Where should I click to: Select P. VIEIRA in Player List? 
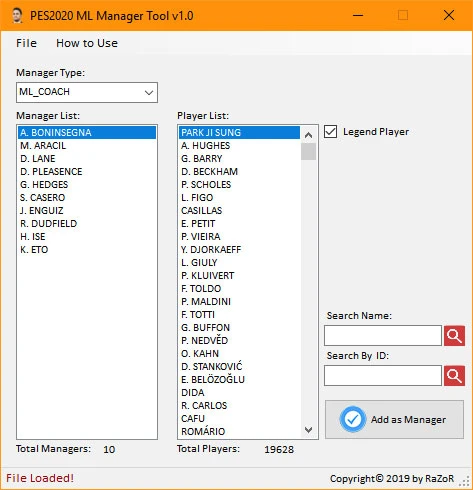240,236
